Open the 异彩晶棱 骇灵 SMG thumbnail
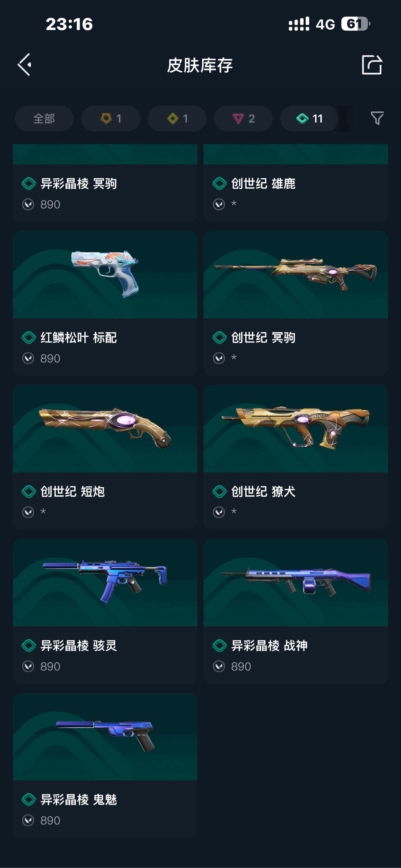The height and width of the screenshot is (868, 401). 105,583
